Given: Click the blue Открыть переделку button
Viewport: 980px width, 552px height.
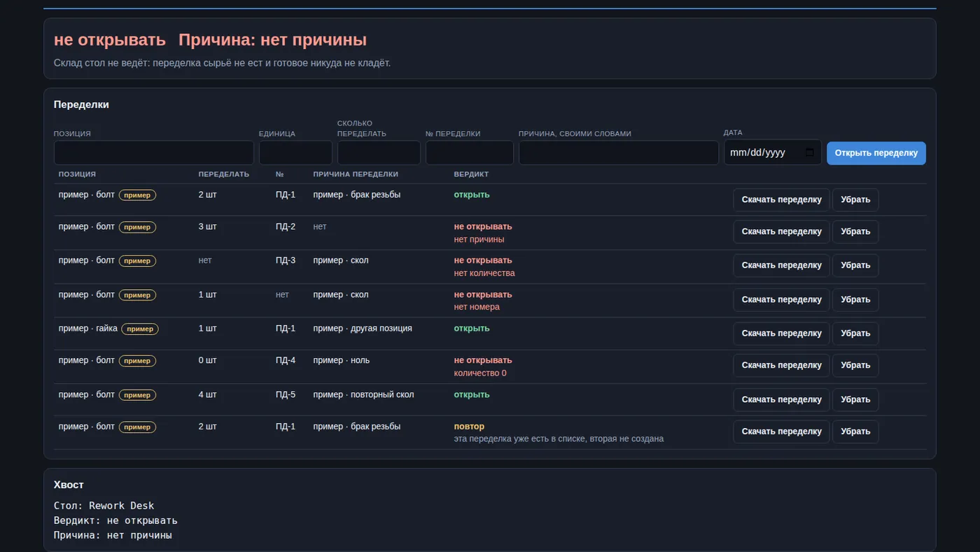Looking at the screenshot, I should pyautogui.click(x=876, y=153).
